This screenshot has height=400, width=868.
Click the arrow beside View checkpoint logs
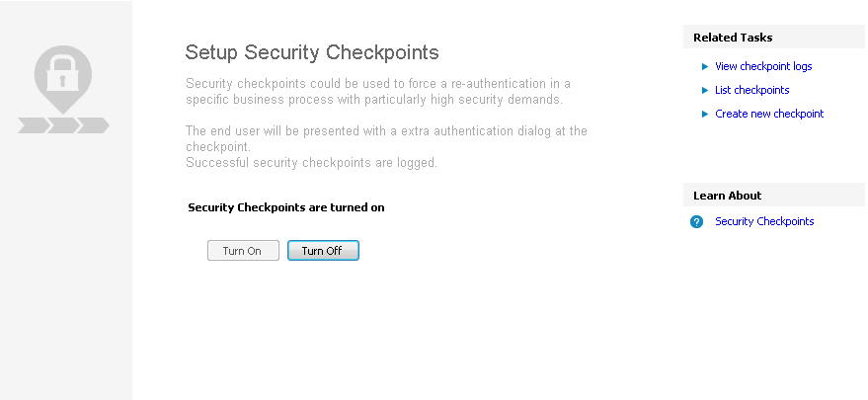pyautogui.click(x=705, y=66)
